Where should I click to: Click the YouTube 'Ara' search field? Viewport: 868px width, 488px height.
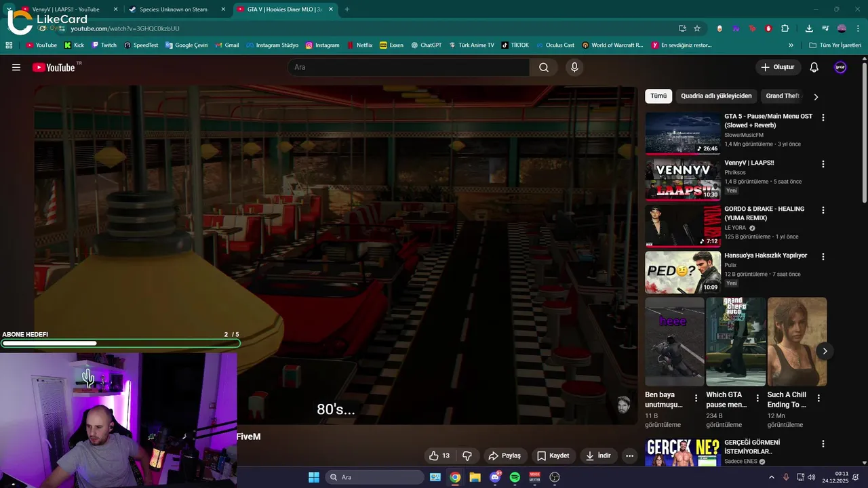click(x=408, y=67)
